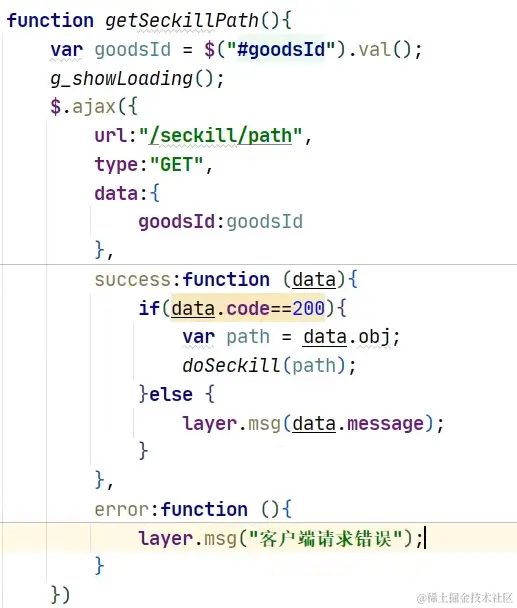The image size is (517, 608).
Task: Click the success callback keyword
Action: (132, 280)
